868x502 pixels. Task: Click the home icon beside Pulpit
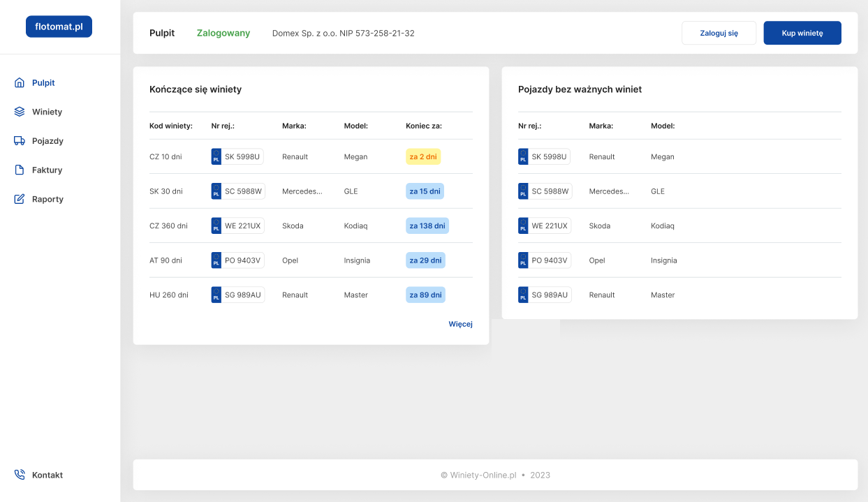click(x=20, y=83)
